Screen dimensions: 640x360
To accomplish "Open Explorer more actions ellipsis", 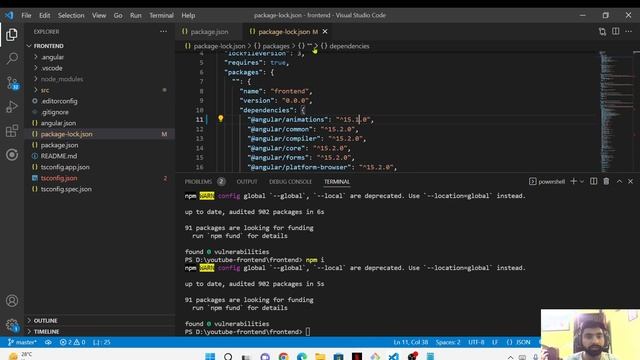I will 163,31.
